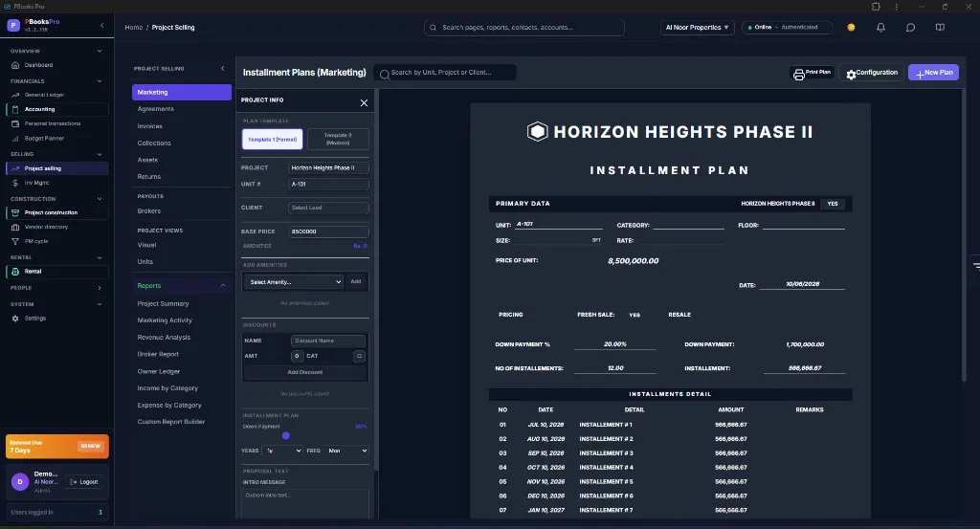Open the Collections tab
The height and width of the screenshot is (529, 980).
click(x=181, y=143)
